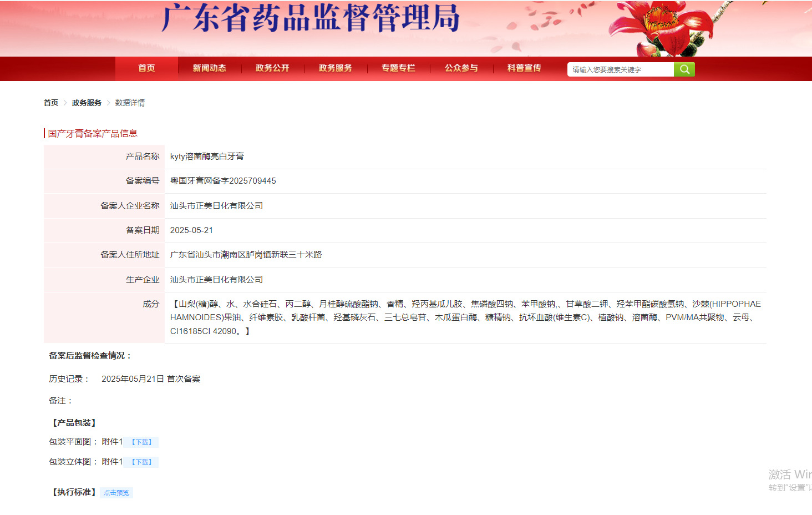The width and height of the screenshot is (812, 515).
Task: Click 首页 in the breadcrumb trail
Action: 50,102
